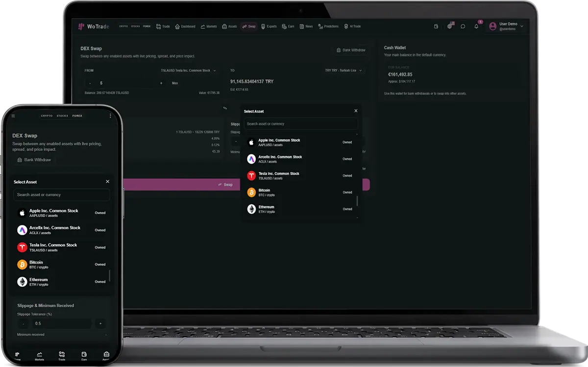Open News in the laptop navigation bar
The width and height of the screenshot is (588, 367).
(306, 26)
